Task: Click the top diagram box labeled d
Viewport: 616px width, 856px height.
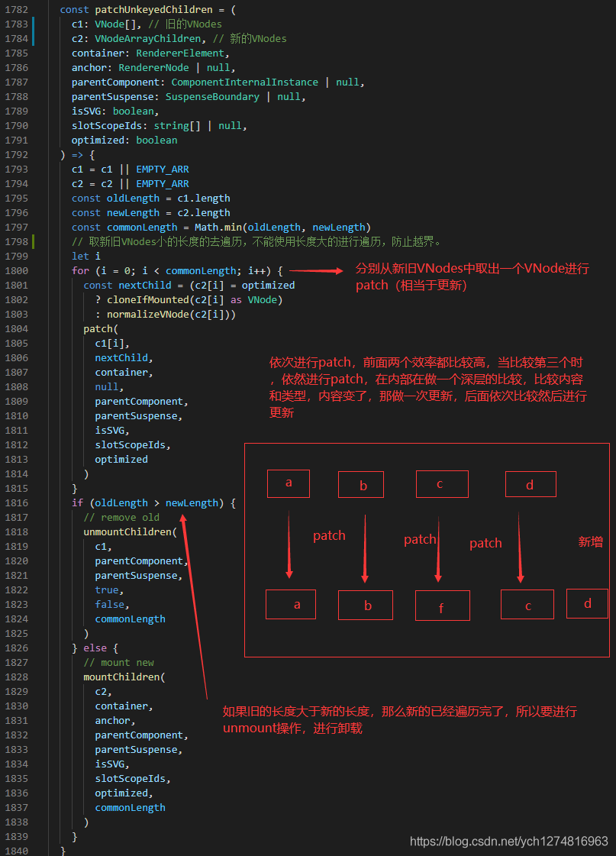Action: click(531, 484)
